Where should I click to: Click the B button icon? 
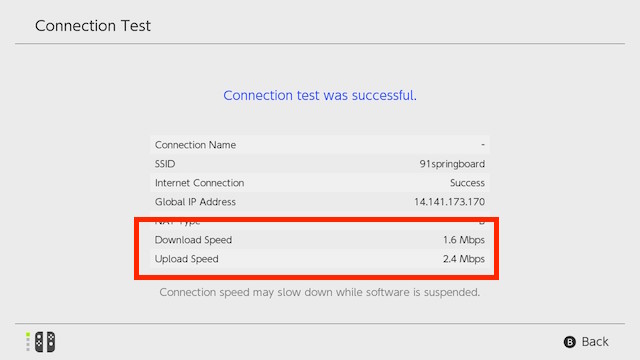(569, 342)
